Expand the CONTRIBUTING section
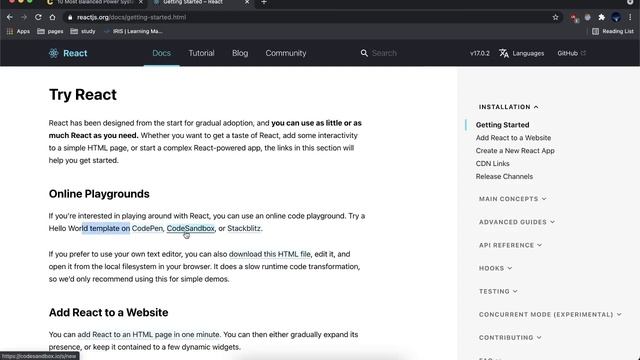This screenshot has height=360, width=640. click(510, 338)
